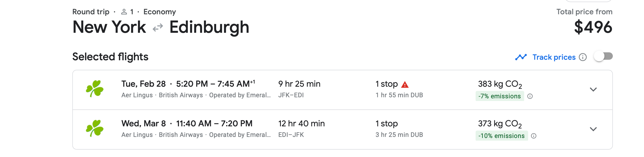Click the Aer Lingus logo on Feb 28 flight
The height and width of the screenshot is (157, 644).
point(94,89)
